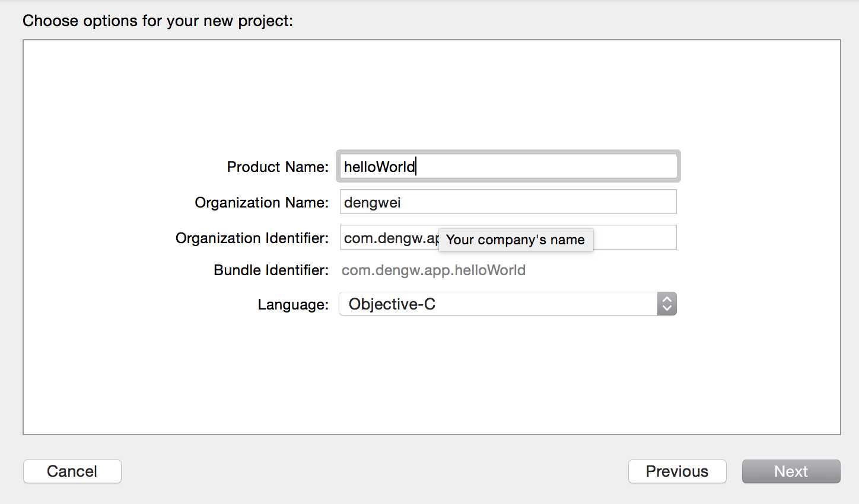Click the 'Choose options for your new project:' heading
The image size is (859, 504).
tap(158, 21)
